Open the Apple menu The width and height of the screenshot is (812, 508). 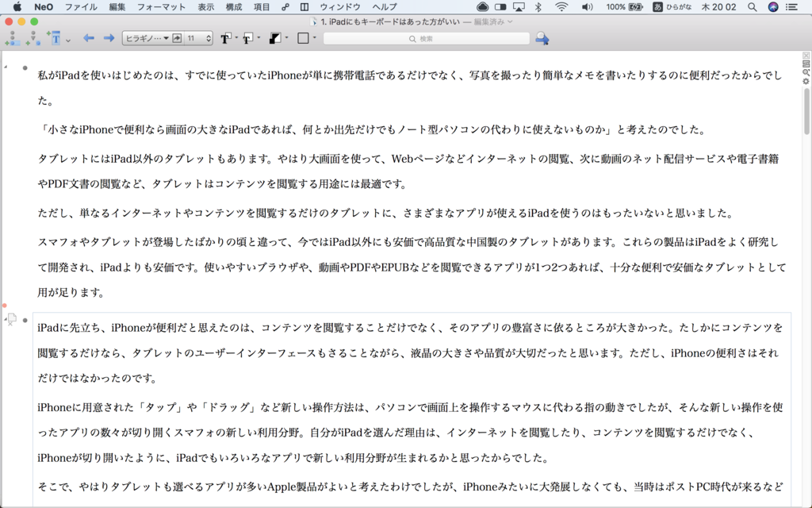17,6
